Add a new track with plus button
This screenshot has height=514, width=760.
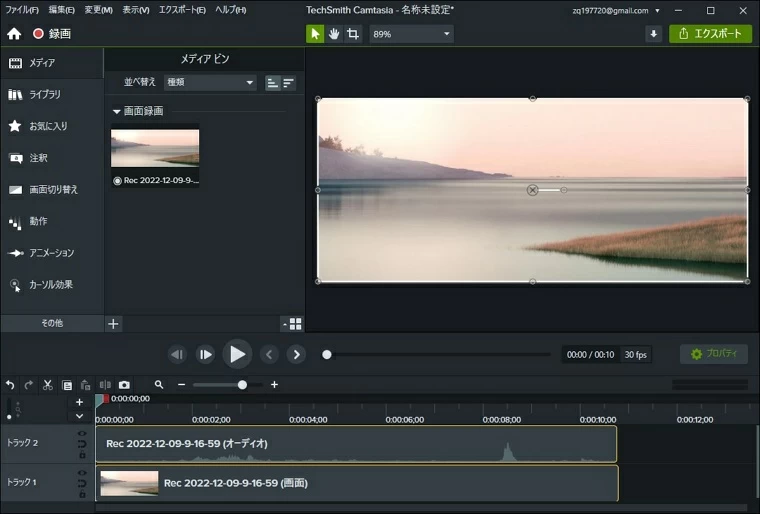(79, 402)
